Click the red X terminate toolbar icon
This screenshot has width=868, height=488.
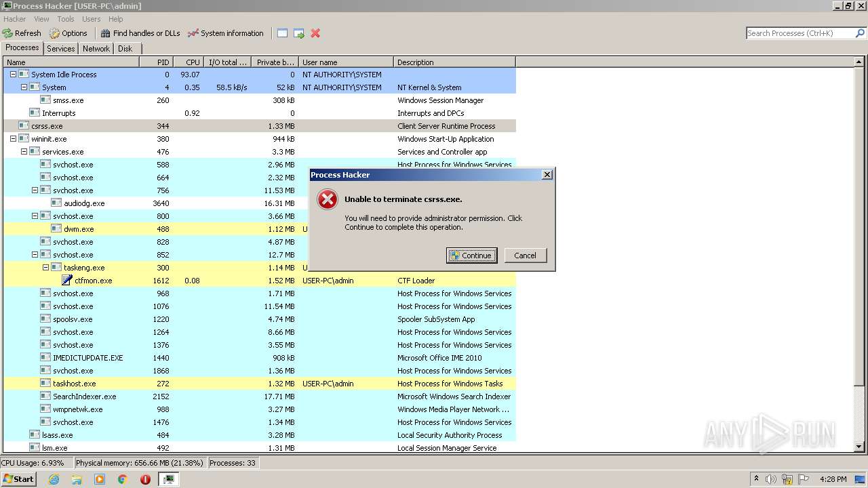pos(315,33)
